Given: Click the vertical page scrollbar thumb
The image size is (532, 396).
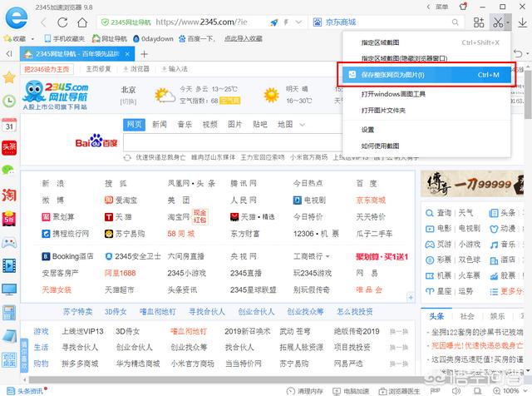Looking at the screenshot, I should click(x=528, y=95).
